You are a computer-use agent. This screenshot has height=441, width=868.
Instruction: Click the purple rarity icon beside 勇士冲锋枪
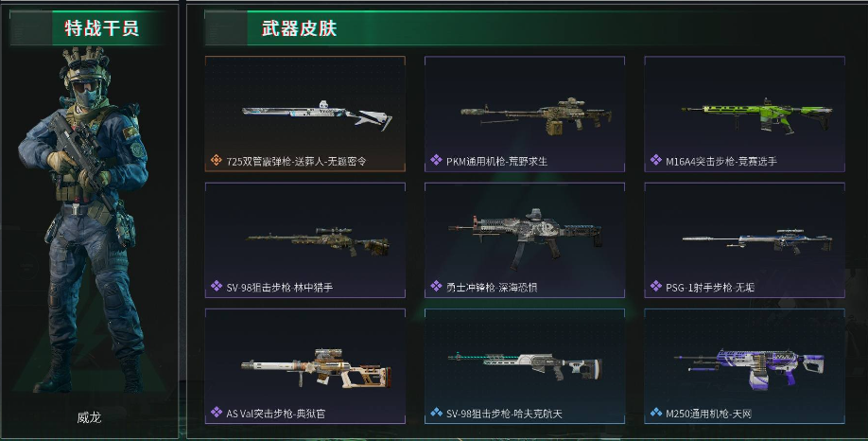(436, 287)
